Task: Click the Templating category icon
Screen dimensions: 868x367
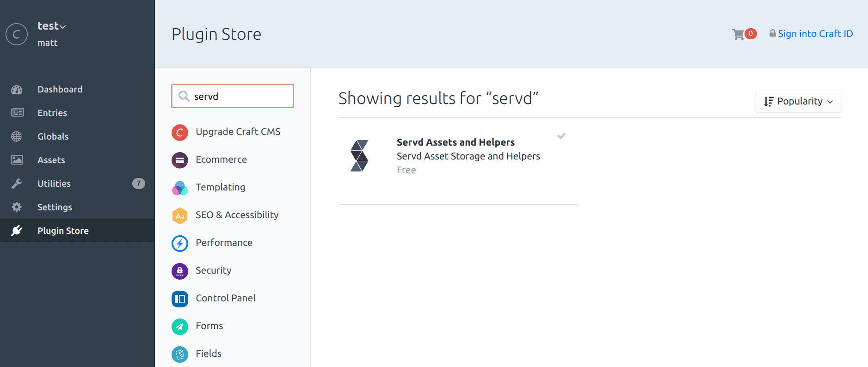Action: 180,188
